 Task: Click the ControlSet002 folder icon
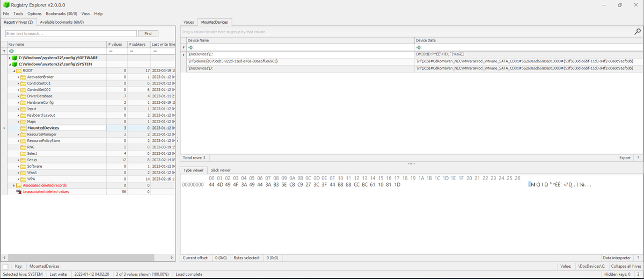[24, 90]
